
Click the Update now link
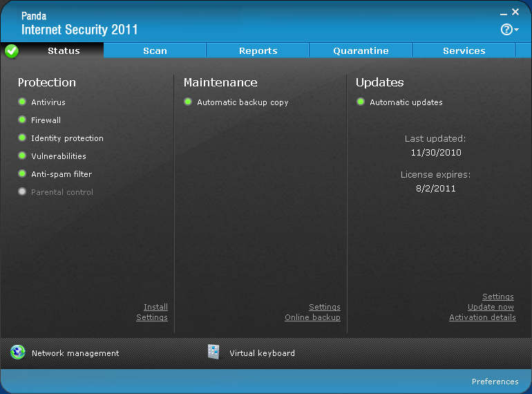click(491, 307)
